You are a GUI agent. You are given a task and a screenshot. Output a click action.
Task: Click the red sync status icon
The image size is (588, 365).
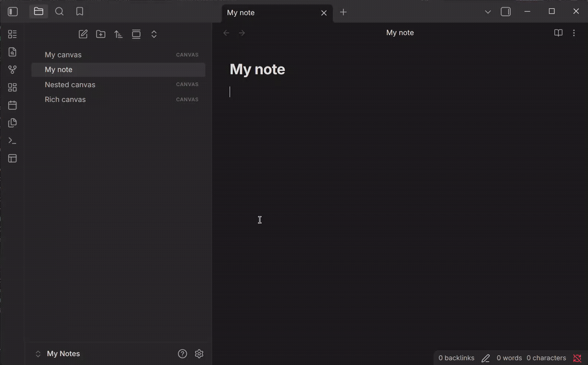tap(577, 358)
